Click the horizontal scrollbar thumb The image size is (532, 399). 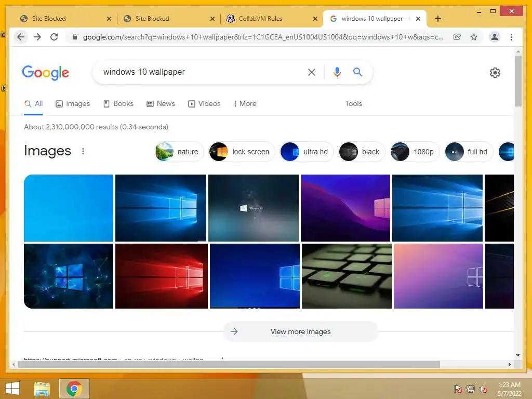[229, 364]
